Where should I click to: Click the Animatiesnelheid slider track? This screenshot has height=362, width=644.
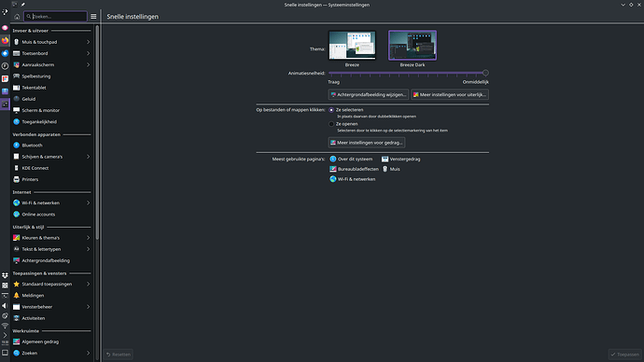point(409,73)
